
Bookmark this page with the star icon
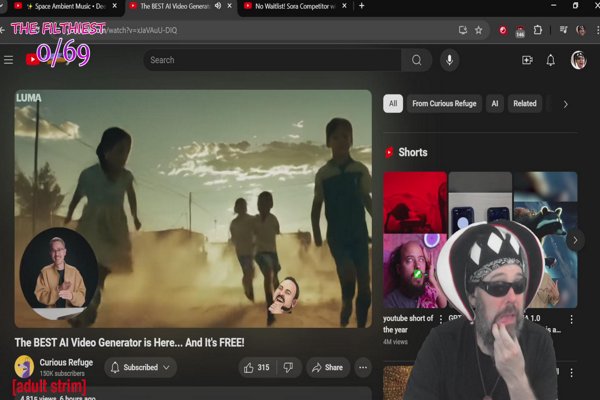coord(478,30)
